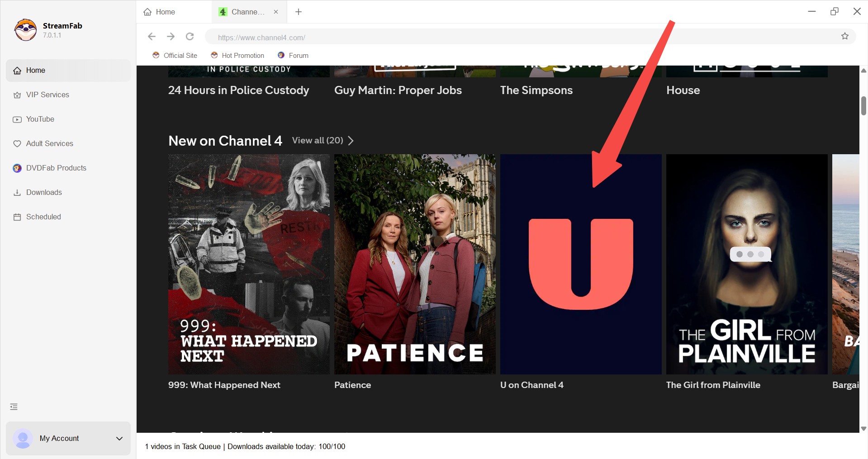Screen dimensions: 868x459
Task: Open The Girl from Plainville thumbnail
Action: 746,264
